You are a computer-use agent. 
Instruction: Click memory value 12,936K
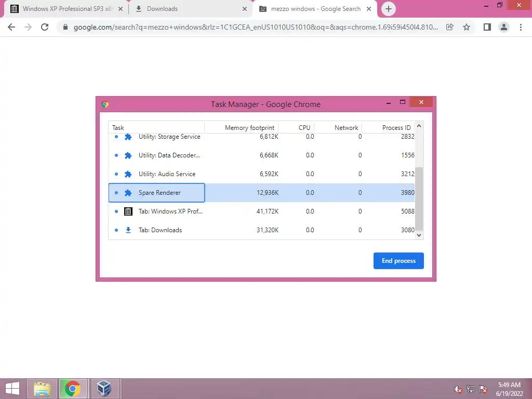point(268,193)
